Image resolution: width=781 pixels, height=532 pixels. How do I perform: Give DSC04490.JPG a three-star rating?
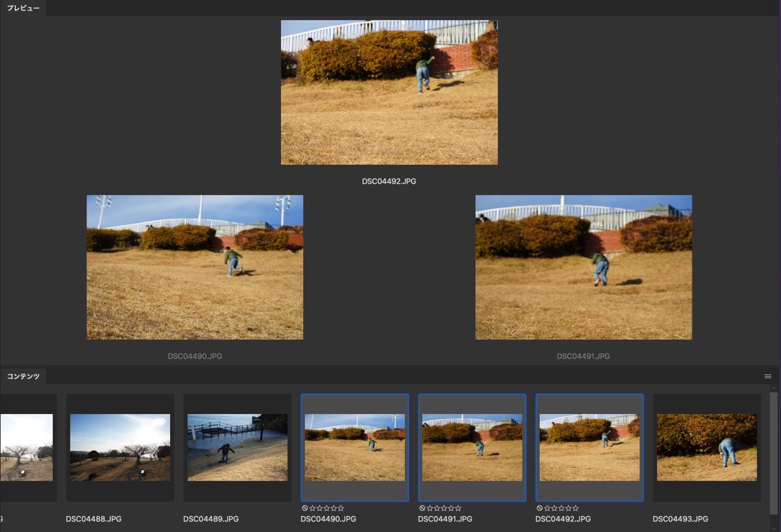327,508
